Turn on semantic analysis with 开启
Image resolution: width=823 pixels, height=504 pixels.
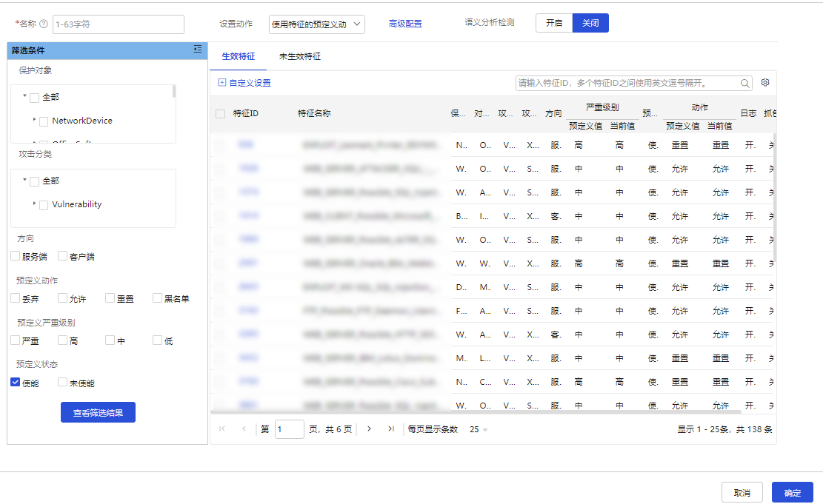point(554,24)
